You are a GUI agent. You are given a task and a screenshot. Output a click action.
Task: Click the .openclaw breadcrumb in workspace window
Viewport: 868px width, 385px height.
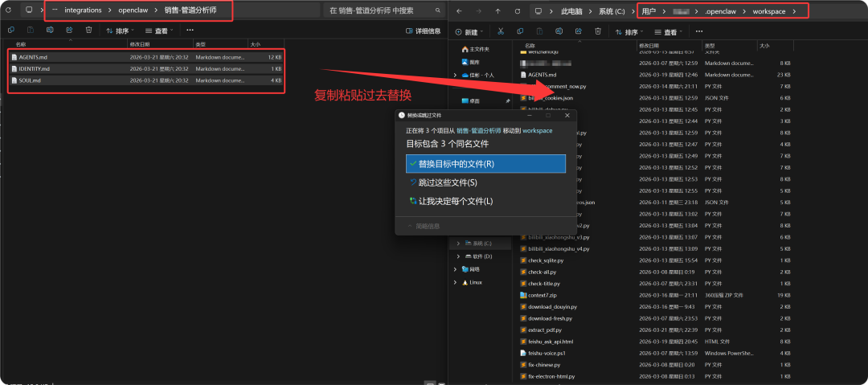click(x=720, y=11)
